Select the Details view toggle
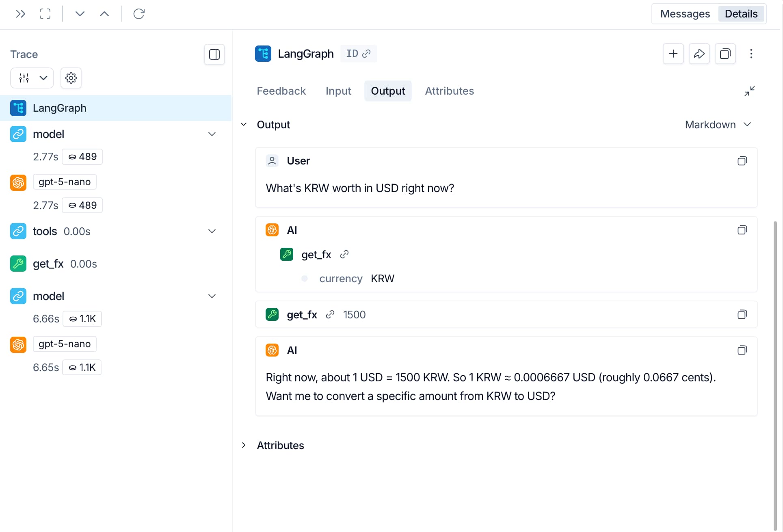 (741, 14)
